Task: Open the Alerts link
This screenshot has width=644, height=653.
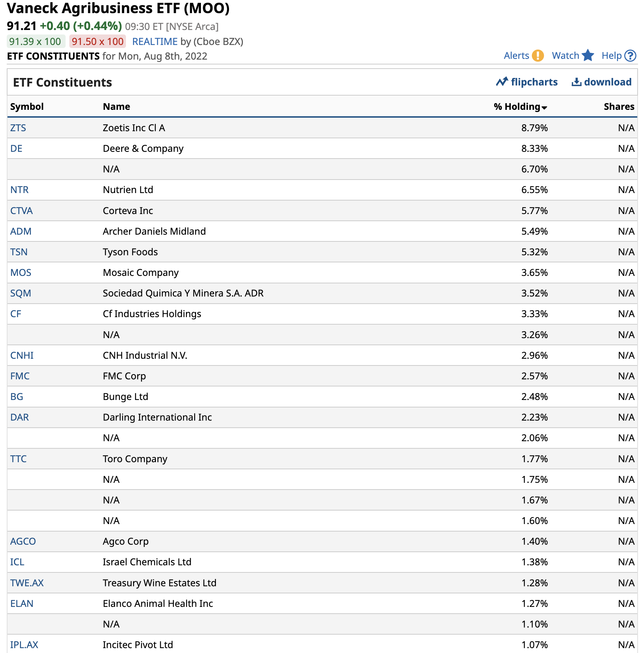Action: tap(517, 55)
